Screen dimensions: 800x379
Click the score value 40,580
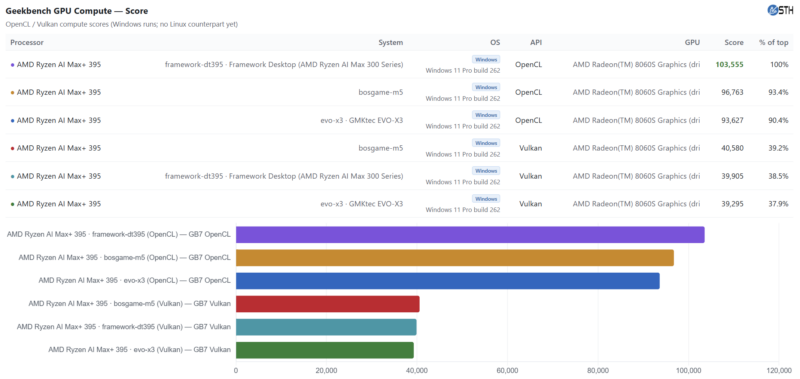coord(732,148)
